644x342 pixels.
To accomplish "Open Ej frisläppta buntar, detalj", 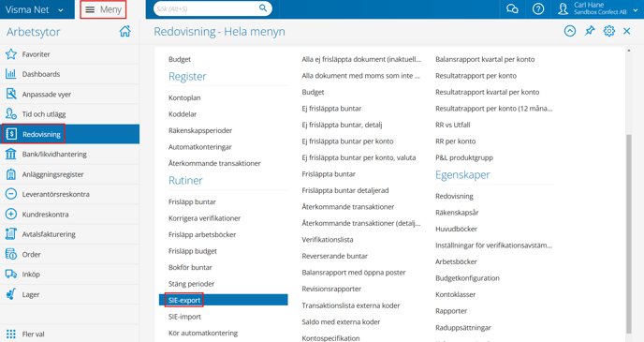I will click(343, 125).
